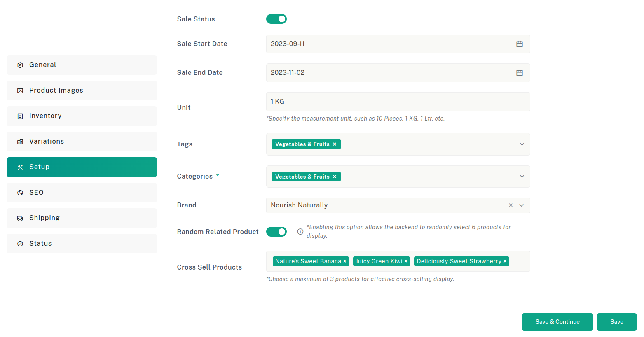This screenshot has width=644, height=337.
Task: Go to the Product Images section
Action: [x=82, y=91]
